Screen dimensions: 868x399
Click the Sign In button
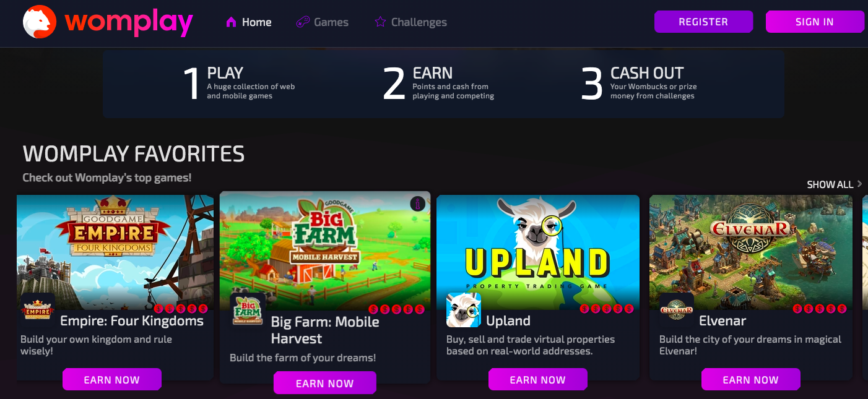[x=815, y=22]
